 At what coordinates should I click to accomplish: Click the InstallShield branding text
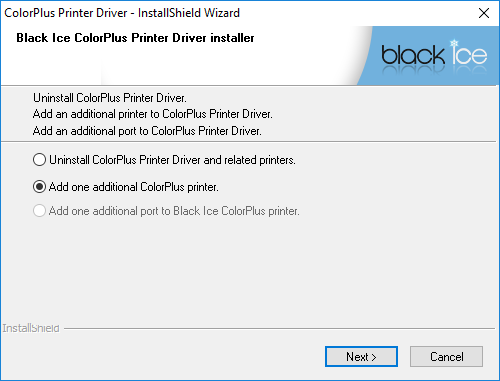pyautogui.click(x=31, y=328)
